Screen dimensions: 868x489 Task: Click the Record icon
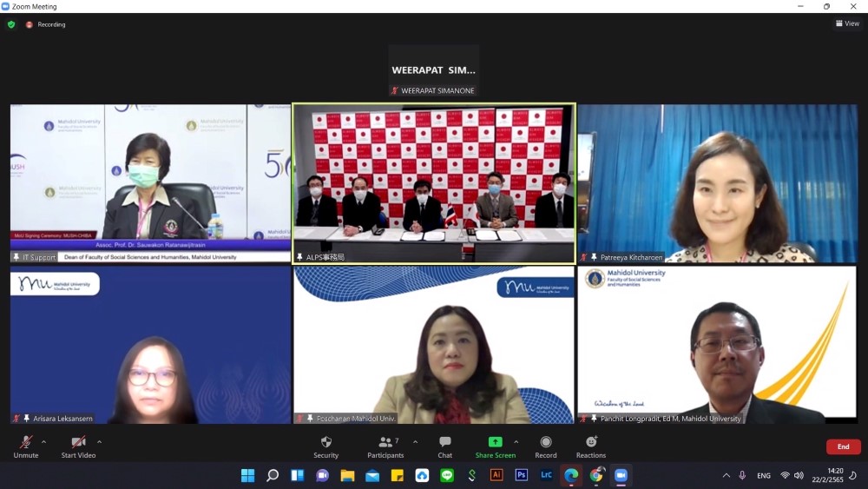(x=546, y=443)
